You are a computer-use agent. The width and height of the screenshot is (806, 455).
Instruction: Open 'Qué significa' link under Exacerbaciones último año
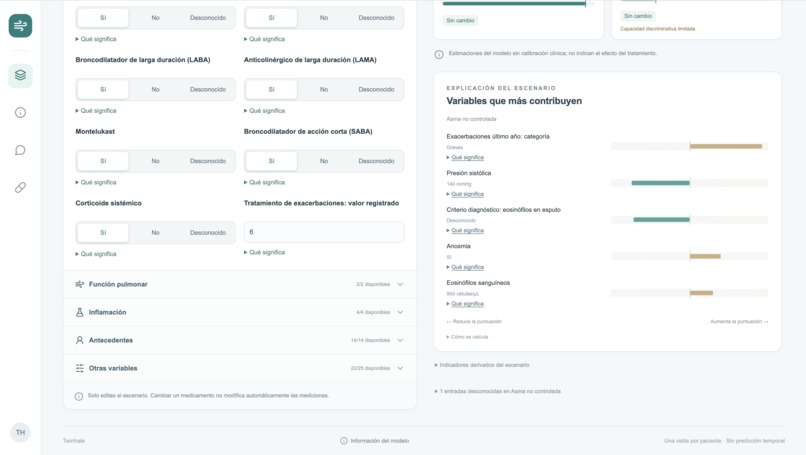[x=467, y=157]
